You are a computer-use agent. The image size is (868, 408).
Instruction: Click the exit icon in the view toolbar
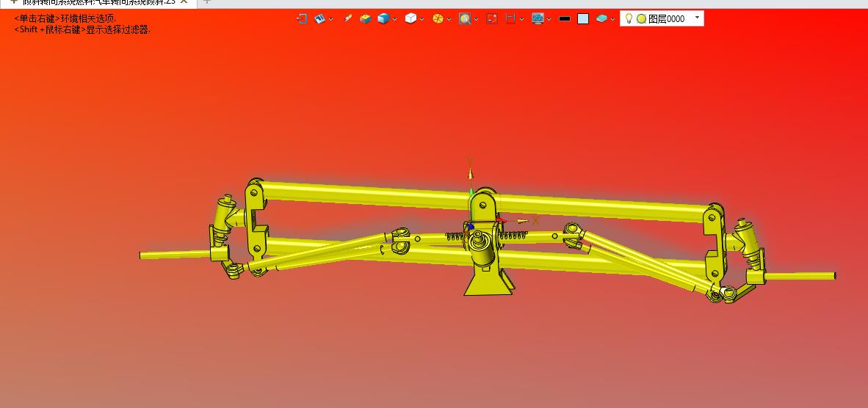(302, 19)
